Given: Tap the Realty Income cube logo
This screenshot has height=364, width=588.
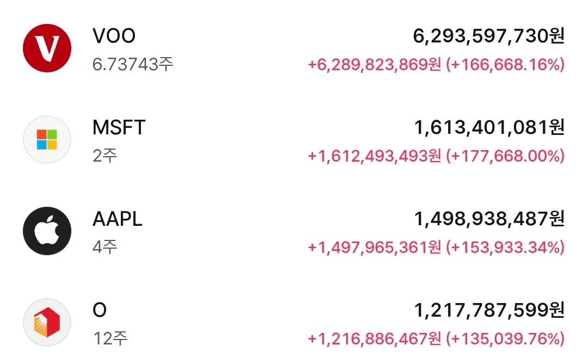Looking at the screenshot, I should point(47,323).
